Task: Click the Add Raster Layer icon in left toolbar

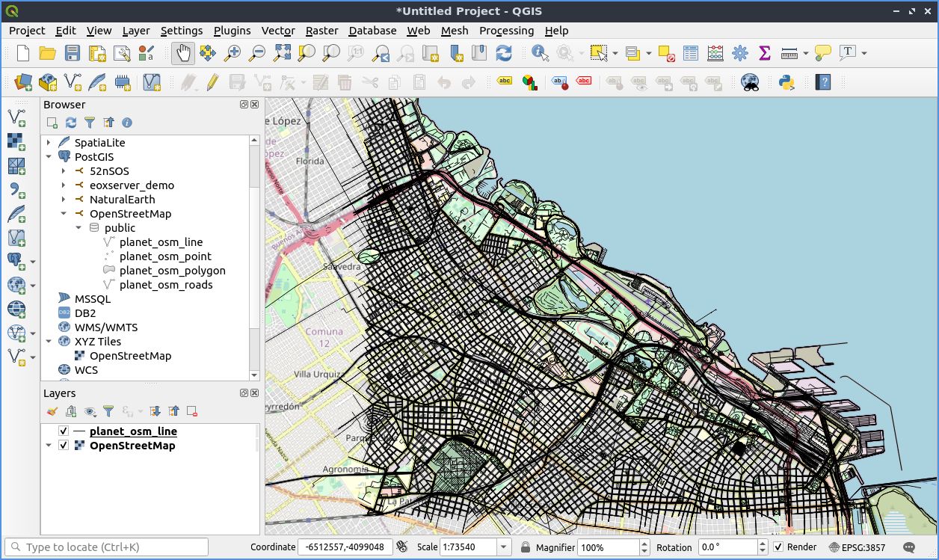Action: [16, 141]
